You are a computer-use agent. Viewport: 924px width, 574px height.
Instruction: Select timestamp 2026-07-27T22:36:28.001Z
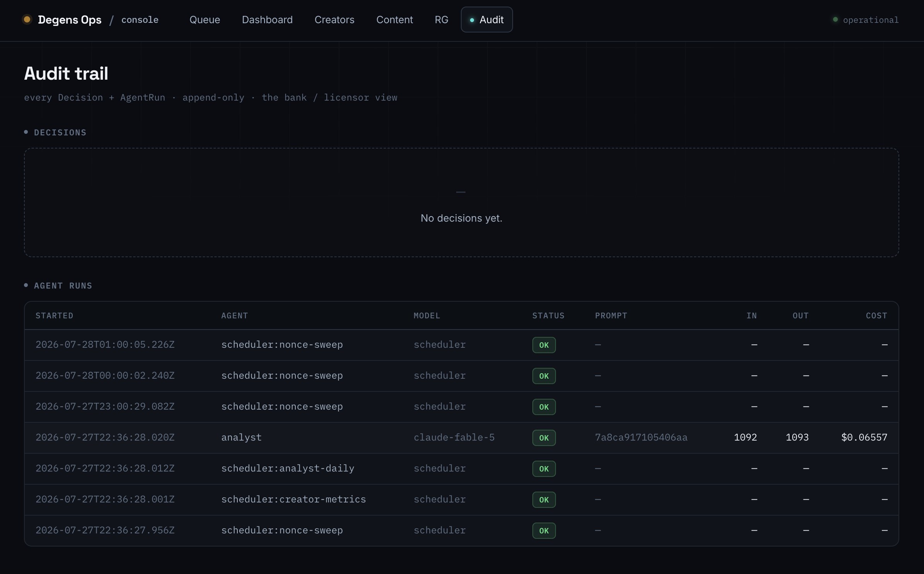(105, 499)
